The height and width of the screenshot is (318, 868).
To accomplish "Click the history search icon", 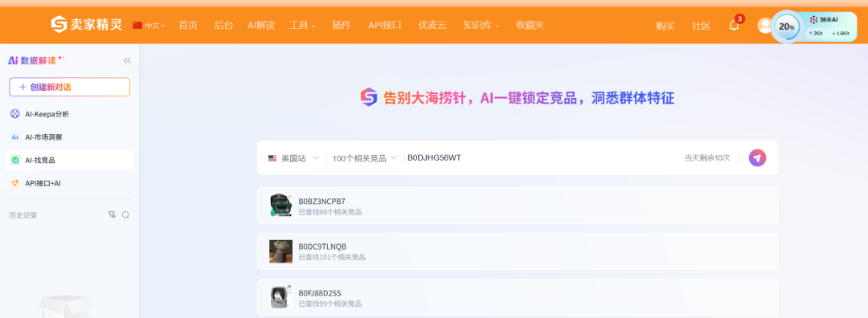I will coord(125,215).
